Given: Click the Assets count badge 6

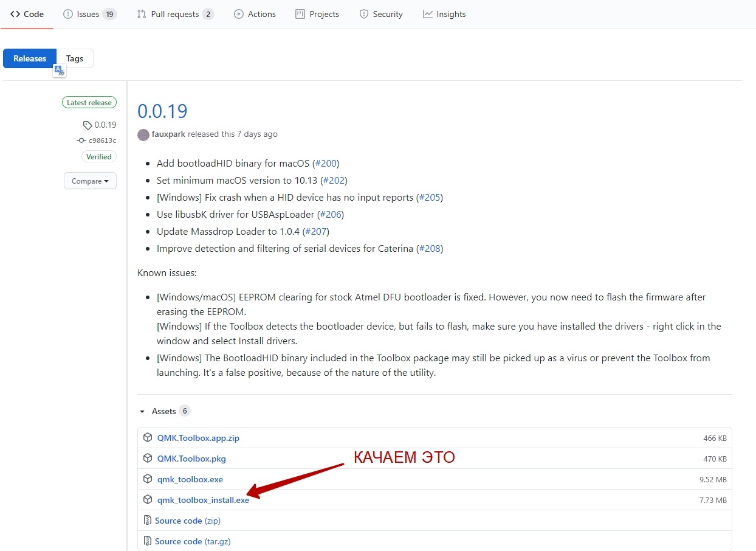Looking at the screenshot, I should [185, 411].
